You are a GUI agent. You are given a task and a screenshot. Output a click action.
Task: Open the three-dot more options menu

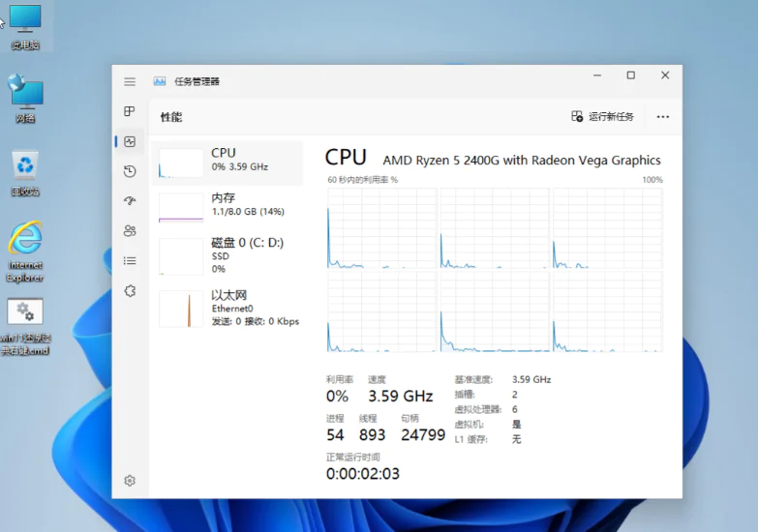pos(663,117)
